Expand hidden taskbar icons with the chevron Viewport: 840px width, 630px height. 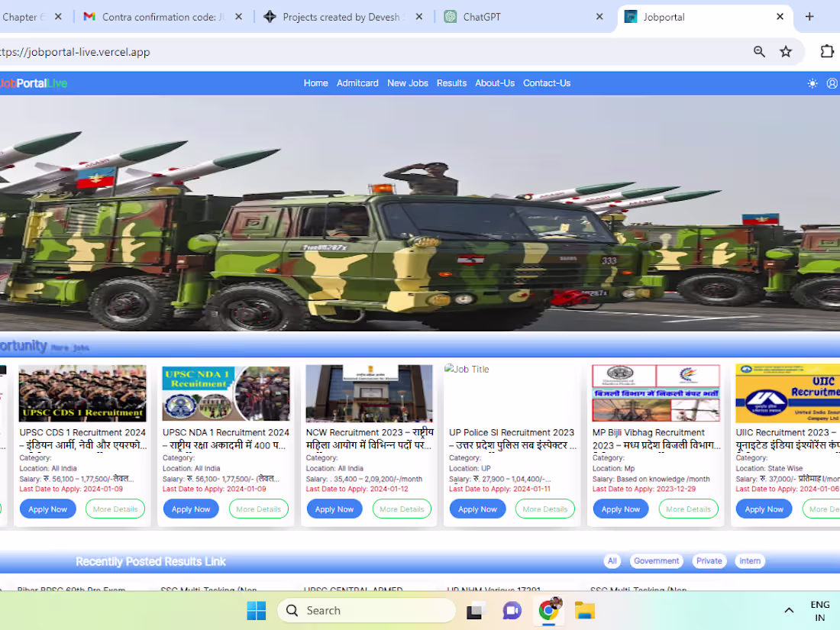click(x=789, y=610)
